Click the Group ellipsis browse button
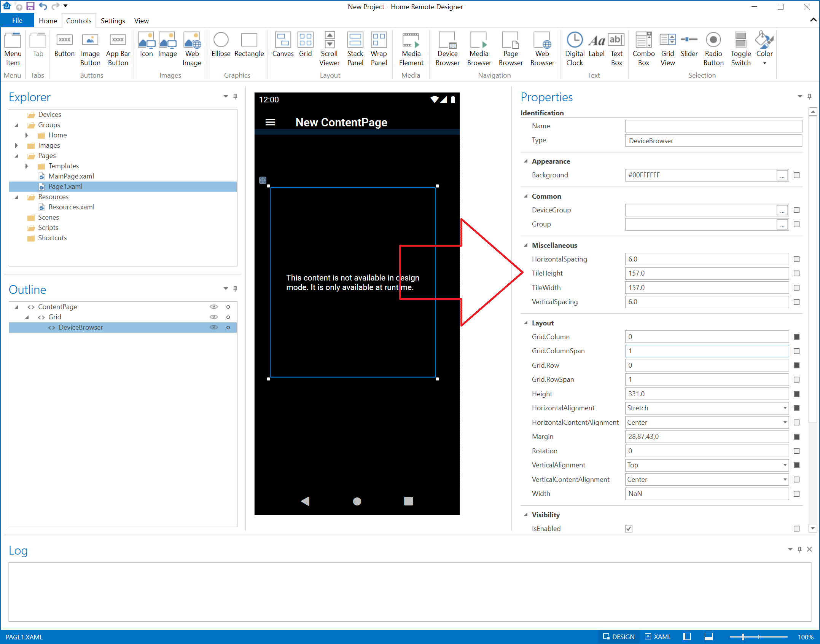The height and width of the screenshot is (644, 820). pos(782,225)
